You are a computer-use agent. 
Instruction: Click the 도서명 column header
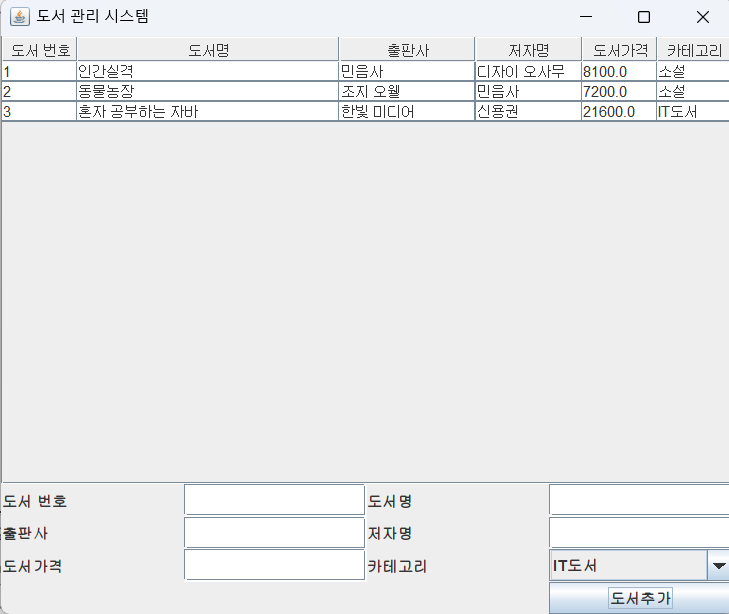pos(208,50)
